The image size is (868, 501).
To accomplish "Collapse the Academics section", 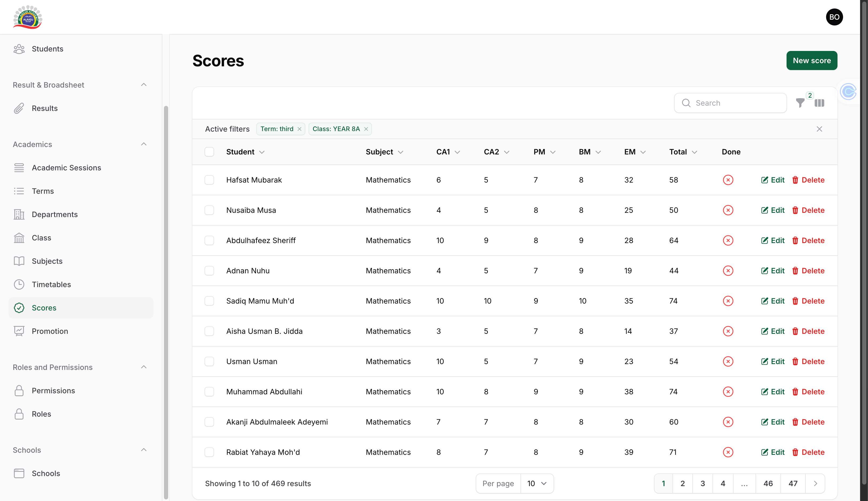I will click(x=144, y=144).
